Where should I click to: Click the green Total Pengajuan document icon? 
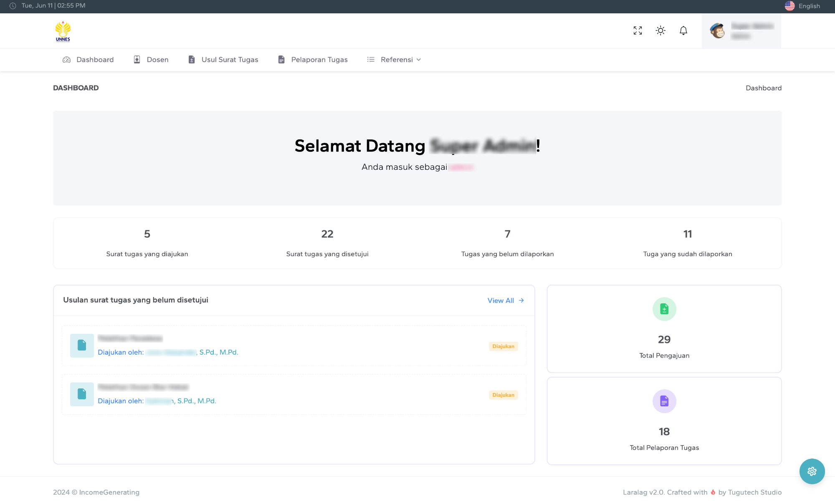coord(664,309)
